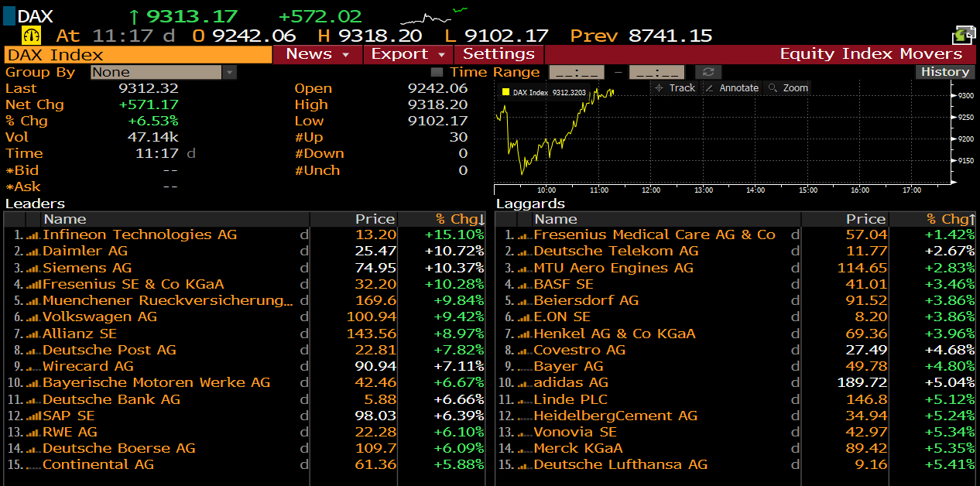Image resolution: width=980 pixels, height=486 pixels.
Task: Open RWE AG row
Action: 245,432
